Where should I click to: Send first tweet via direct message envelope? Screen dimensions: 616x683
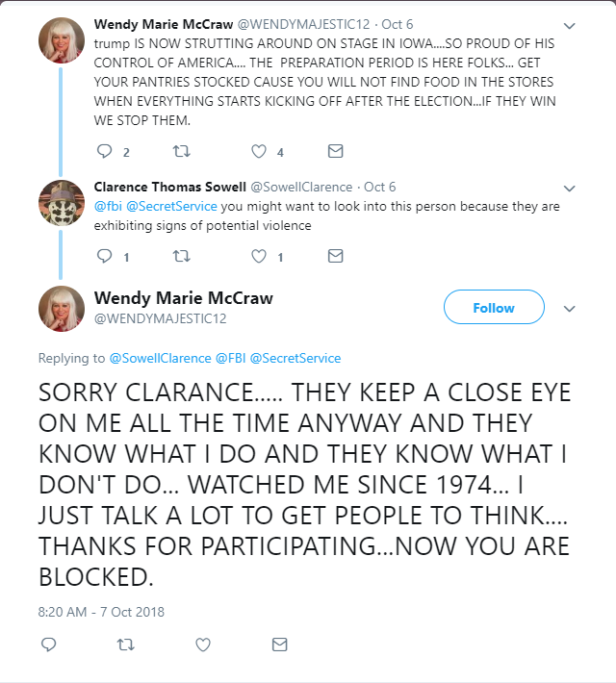coord(335,151)
